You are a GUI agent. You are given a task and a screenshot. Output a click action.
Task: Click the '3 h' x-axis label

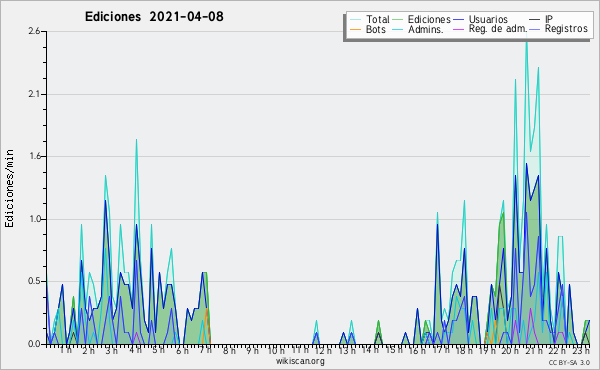[x=112, y=350]
